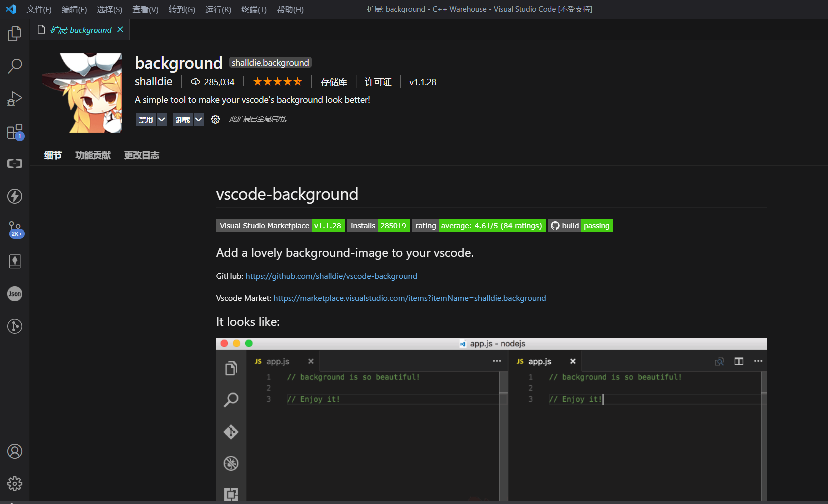Switch to the 更改日志 tab
Screen dimensions: 828x504
coord(142,155)
